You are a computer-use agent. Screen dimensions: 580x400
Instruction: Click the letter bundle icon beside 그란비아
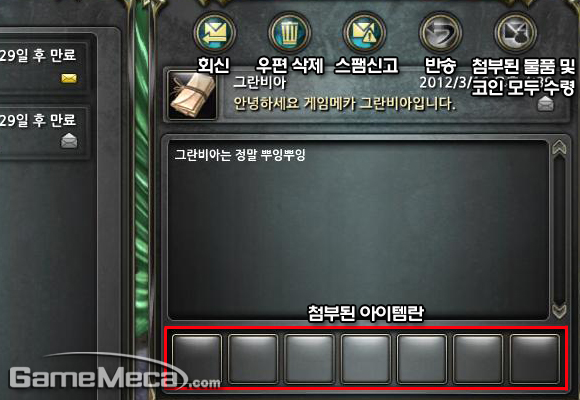[192, 95]
